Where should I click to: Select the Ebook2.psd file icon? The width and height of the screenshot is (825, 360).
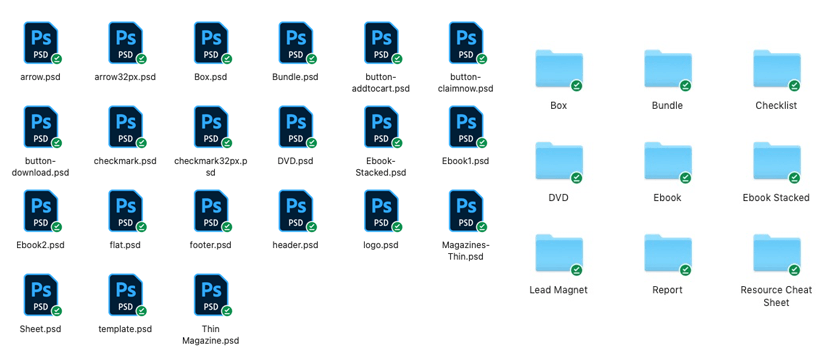[41, 211]
